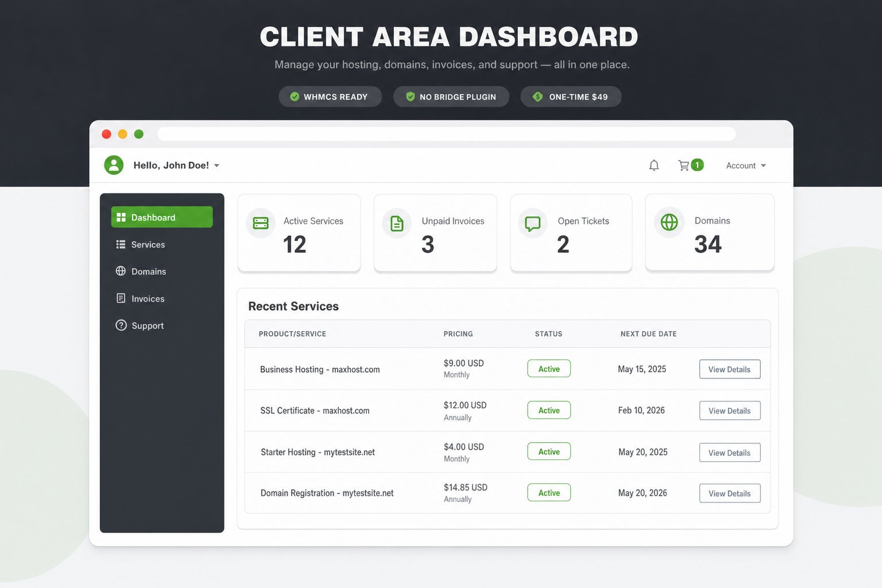Click Active status of Starter Hosting row
This screenshot has height=588, width=882.
549,451
